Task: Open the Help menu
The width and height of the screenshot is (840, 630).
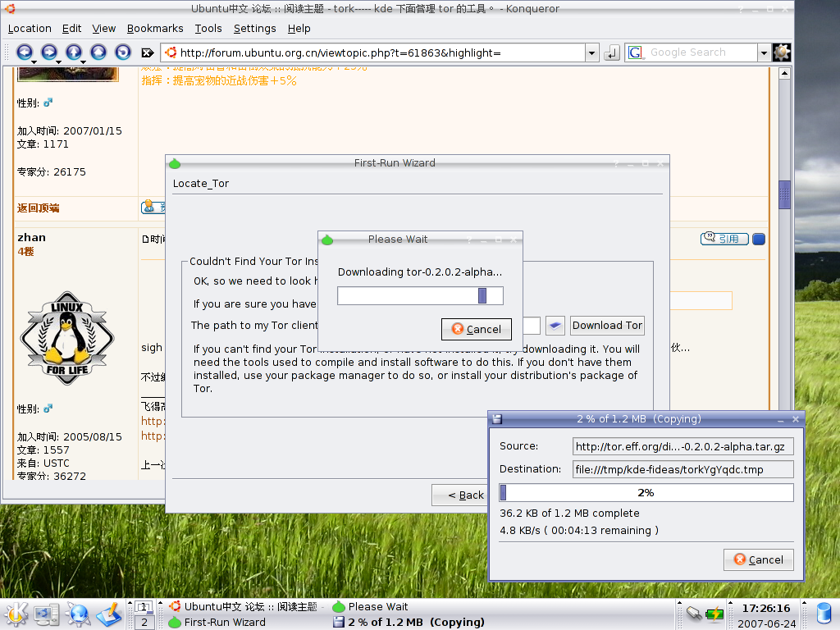Action: point(299,29)
